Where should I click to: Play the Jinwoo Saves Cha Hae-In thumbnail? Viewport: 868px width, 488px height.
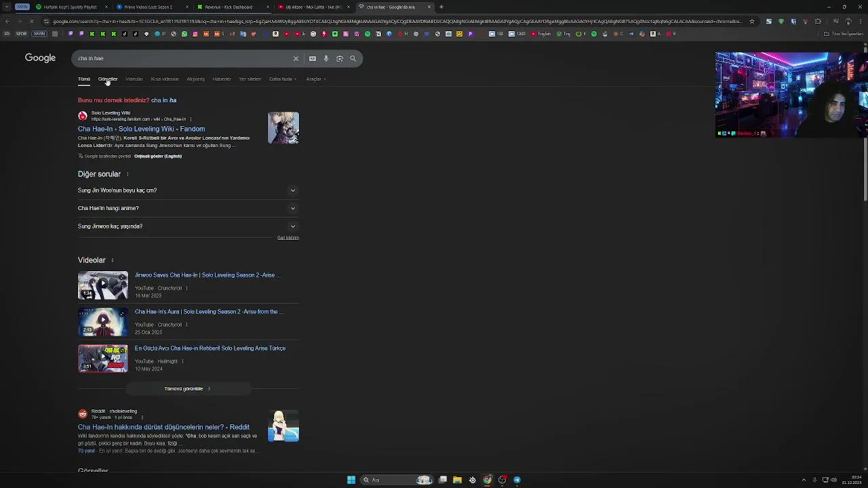coord(102,285)
